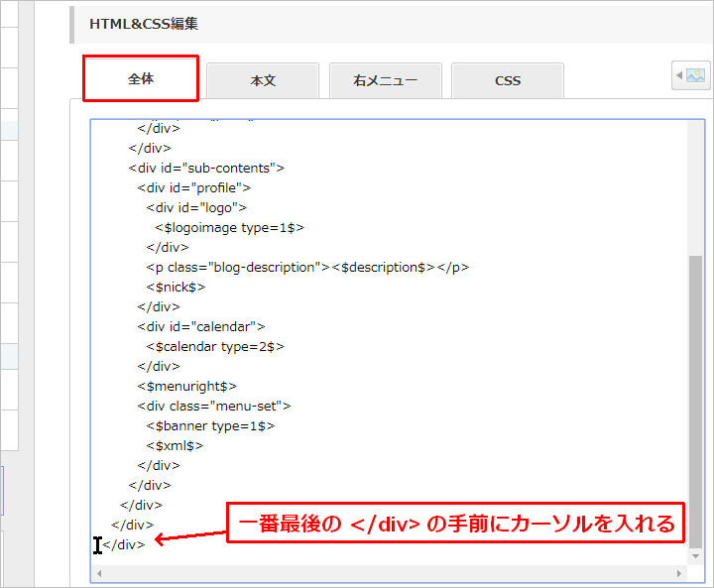Click the horizontal scroll left arrow

tap(99, 573)
